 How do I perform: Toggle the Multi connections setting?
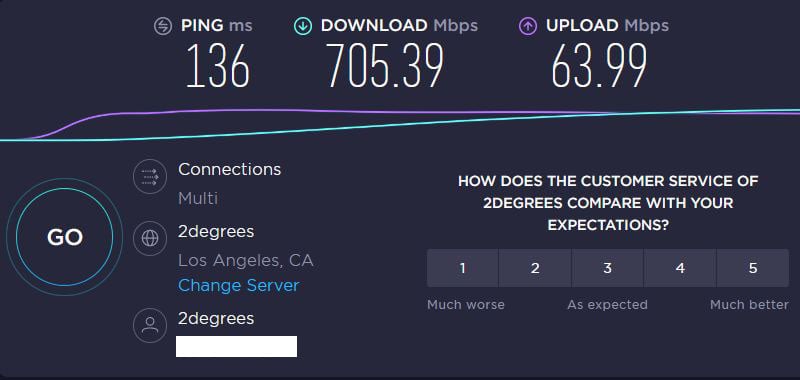tap(198, 198)
